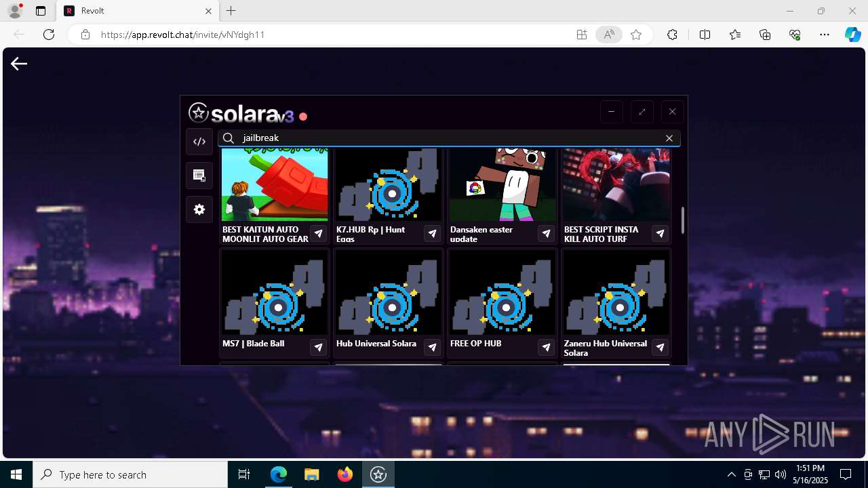The width and height of the screenshot is (868, 488).
Task: Click the taskbar search box
Action: 130,474
